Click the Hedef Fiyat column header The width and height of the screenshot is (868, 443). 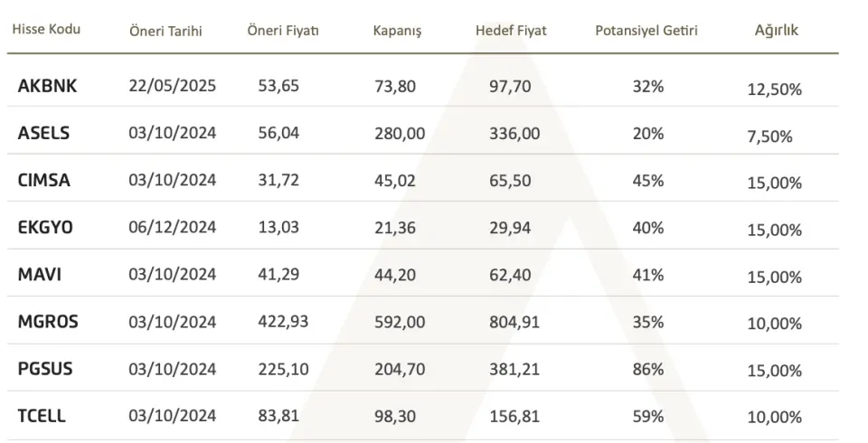[510, 31]
